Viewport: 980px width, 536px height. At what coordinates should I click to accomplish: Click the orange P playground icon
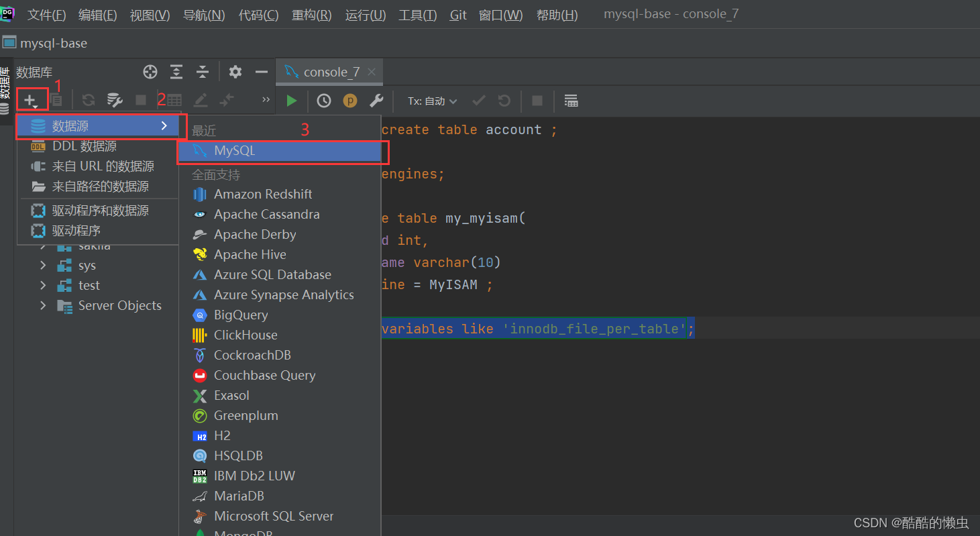[x=350, y=101]
